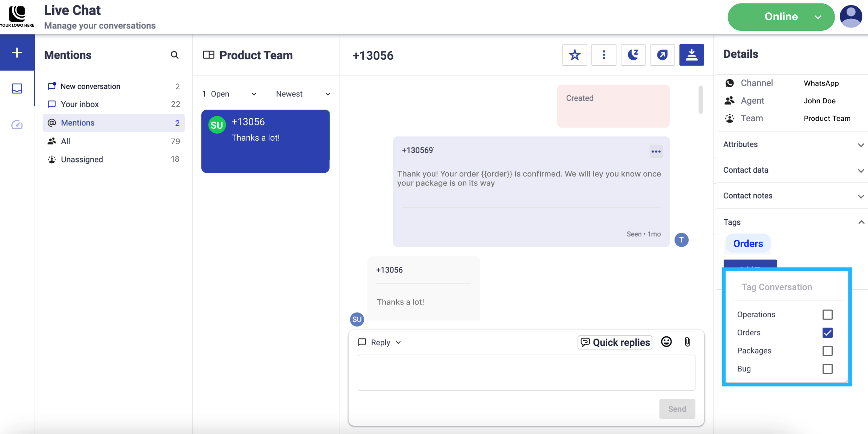Image resolution: width=868 pixels, height=434 pixels.
Task: Click the blue download/resolve icon button
Action: click(x=691, y=55)
